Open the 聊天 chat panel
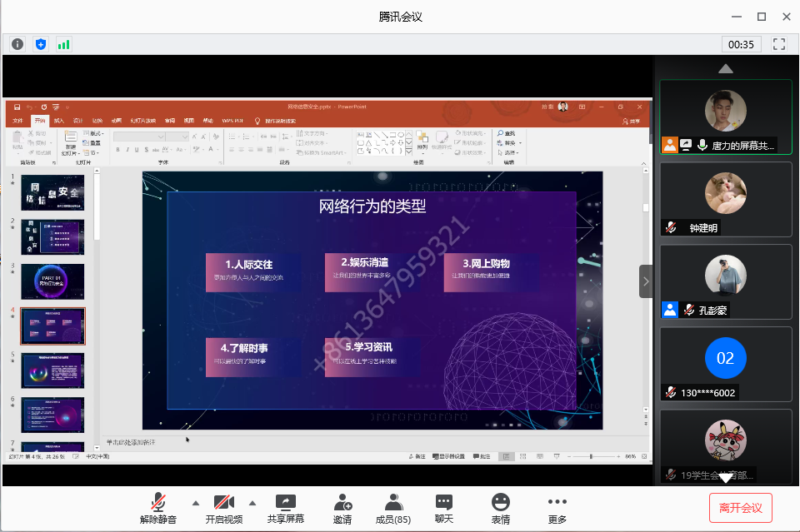This screenshot has height=532, width=800. tap(444, 508)
